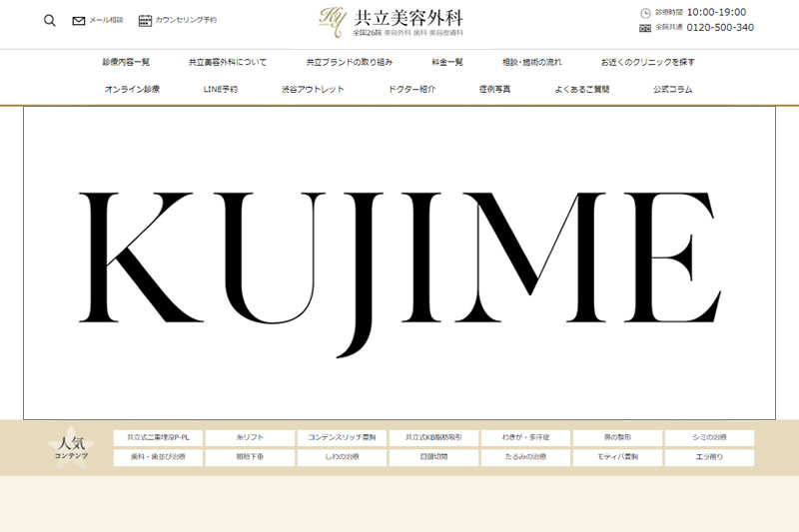
Task: Click the envelope mail consultation icon
Action: [79, 20]
